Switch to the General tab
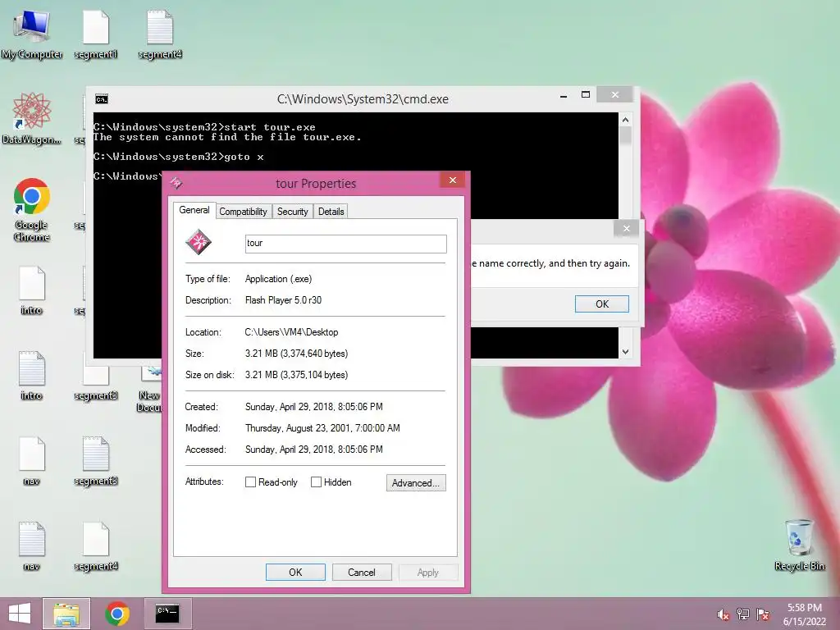The width and height of the screenshot is (840, 630). [x=194, y=210]
